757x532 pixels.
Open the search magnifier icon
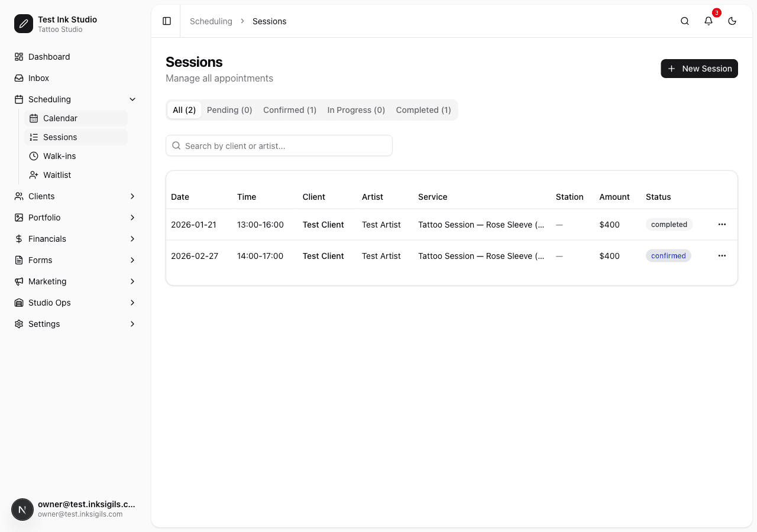(x=684, y=21)
